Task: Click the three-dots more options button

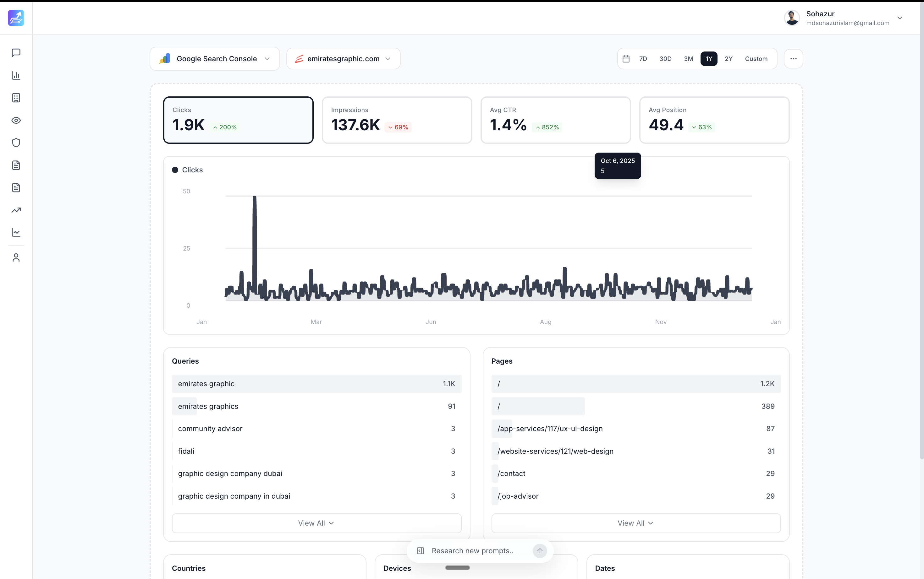Action: 793,59
